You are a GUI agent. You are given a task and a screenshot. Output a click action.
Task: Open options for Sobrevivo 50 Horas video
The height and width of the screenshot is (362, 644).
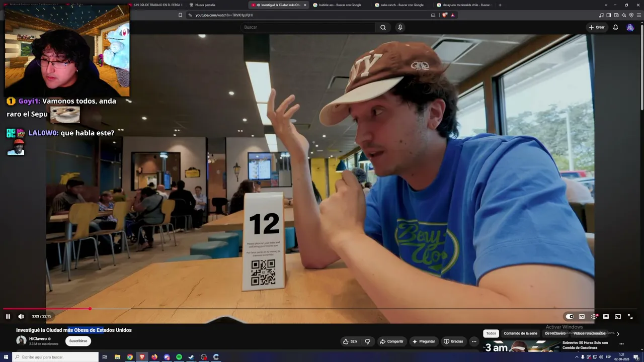point(621,344)
